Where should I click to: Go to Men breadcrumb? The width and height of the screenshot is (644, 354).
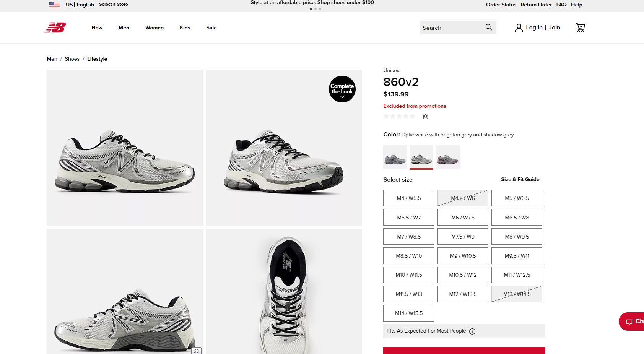[x=52, y=59]
